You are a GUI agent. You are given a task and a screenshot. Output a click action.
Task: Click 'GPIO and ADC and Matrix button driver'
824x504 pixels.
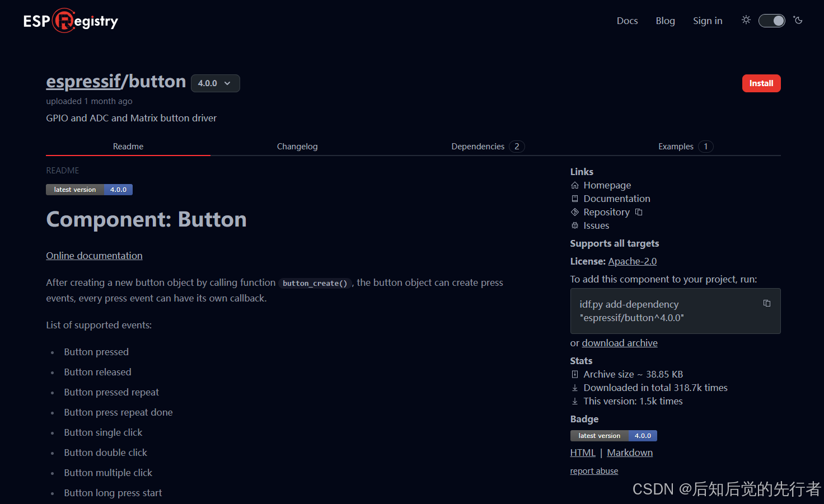[131, 118]
